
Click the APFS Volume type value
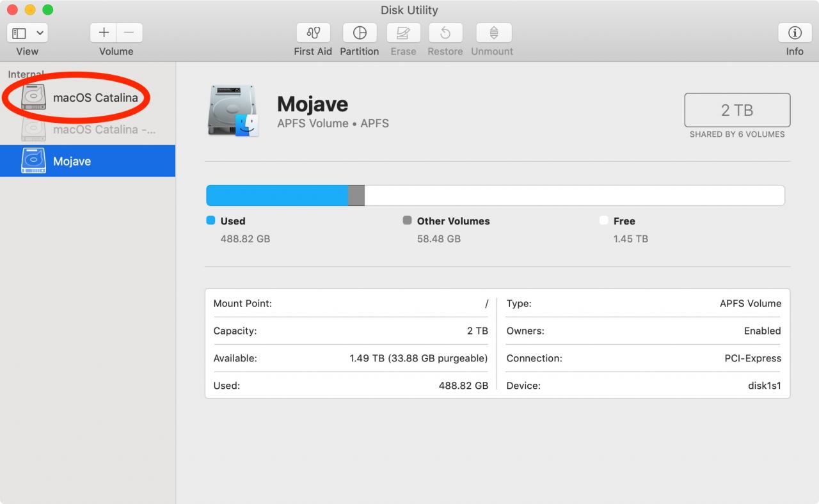point(751,303)
